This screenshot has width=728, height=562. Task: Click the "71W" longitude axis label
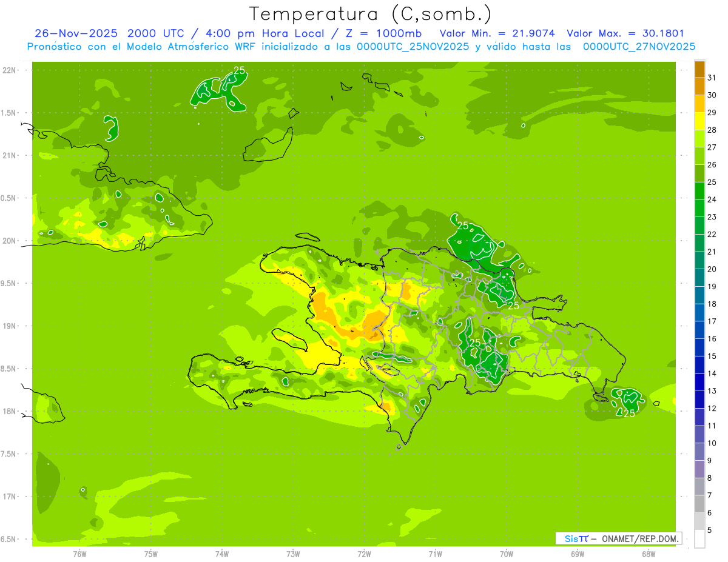(x=435, y=554)
